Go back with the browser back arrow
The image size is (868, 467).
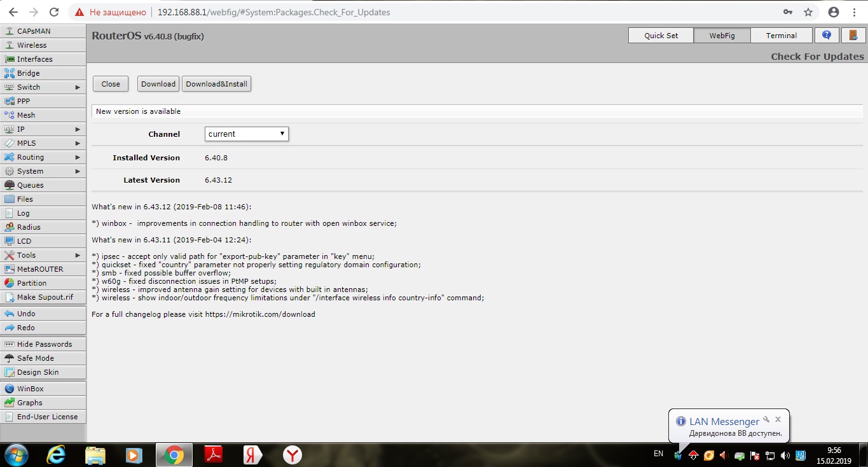(x=14, y=12)
